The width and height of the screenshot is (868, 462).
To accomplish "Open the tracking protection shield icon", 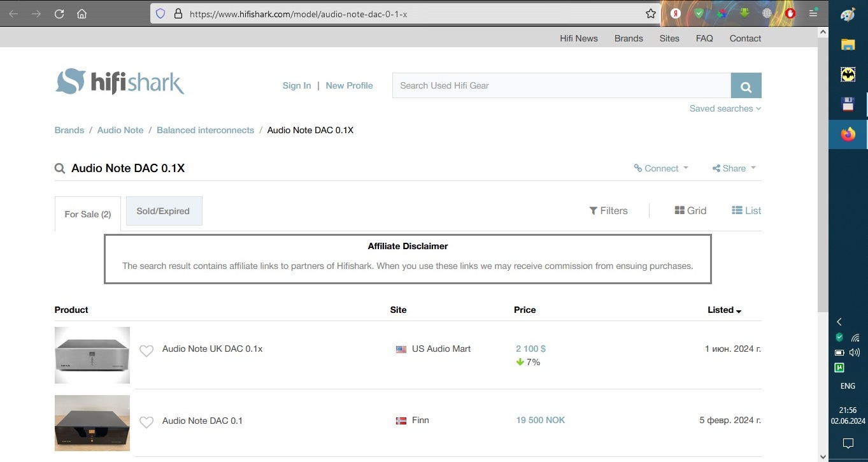I will pos(160,13).
